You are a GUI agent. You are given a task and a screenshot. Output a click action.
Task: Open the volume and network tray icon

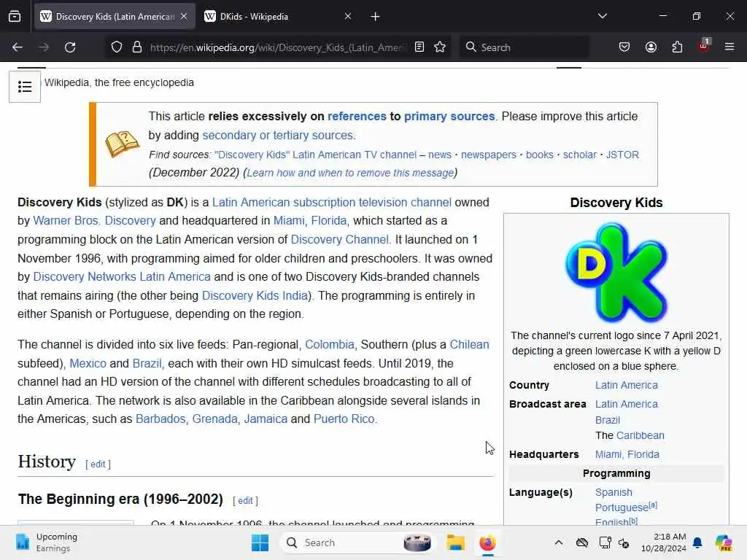pos(624,542)
